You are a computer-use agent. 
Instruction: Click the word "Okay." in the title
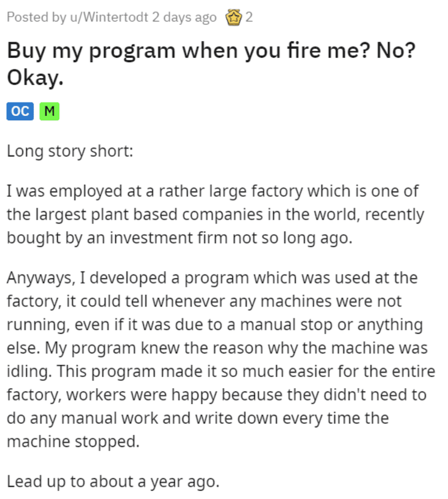click(x=35, y=78)
